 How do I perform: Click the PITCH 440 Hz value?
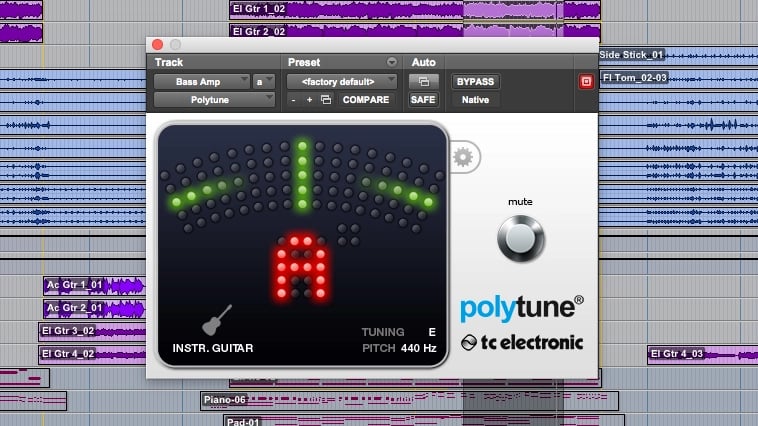pos(418,348)
